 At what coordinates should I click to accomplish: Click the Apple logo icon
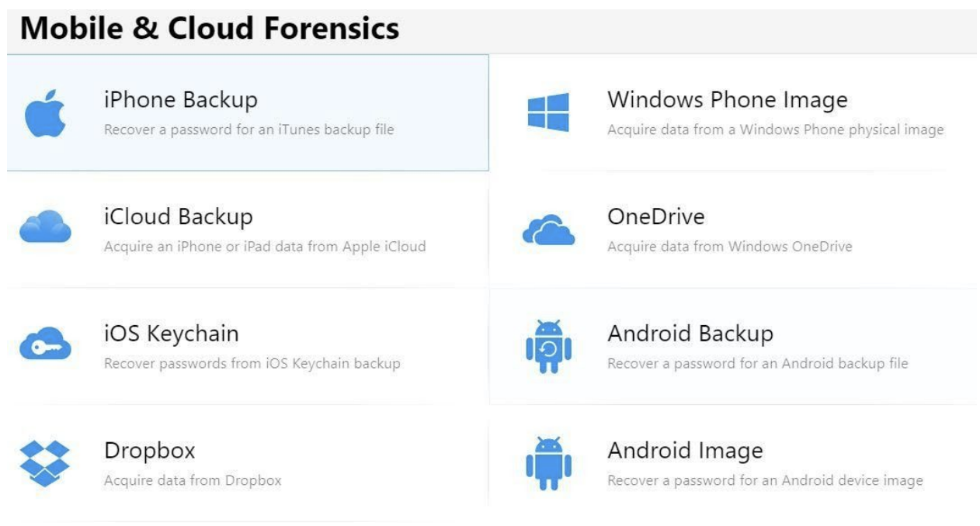tap(45, 113)
